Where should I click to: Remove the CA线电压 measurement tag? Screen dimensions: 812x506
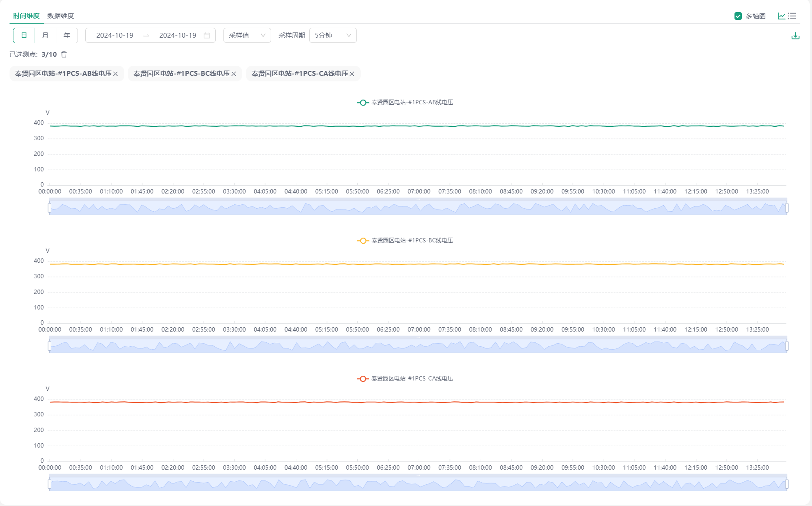point(352,74)
